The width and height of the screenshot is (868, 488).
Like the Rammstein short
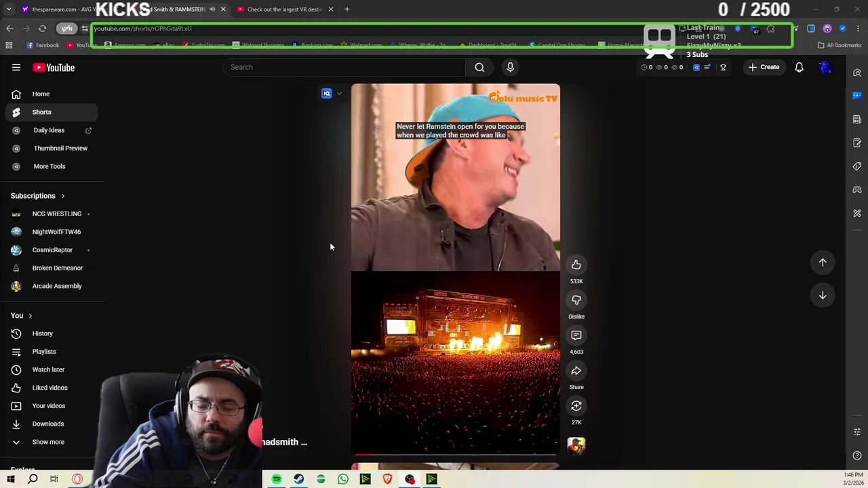pos(576,265)
